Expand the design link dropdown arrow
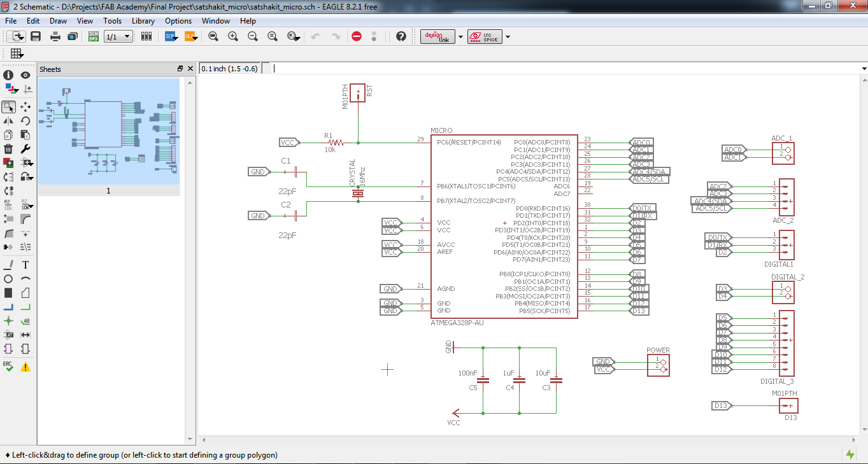 460,37
